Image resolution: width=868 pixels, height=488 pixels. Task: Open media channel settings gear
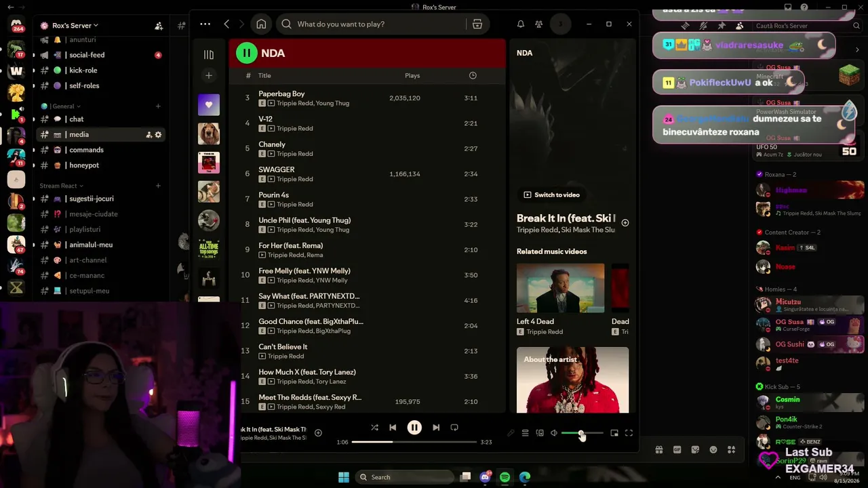point(159,135)
